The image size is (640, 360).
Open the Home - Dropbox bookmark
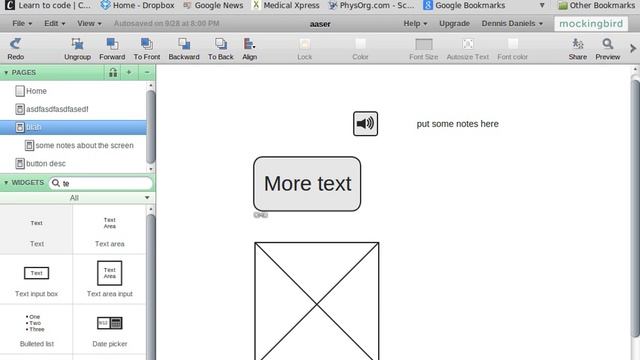(x=138, y=5)
